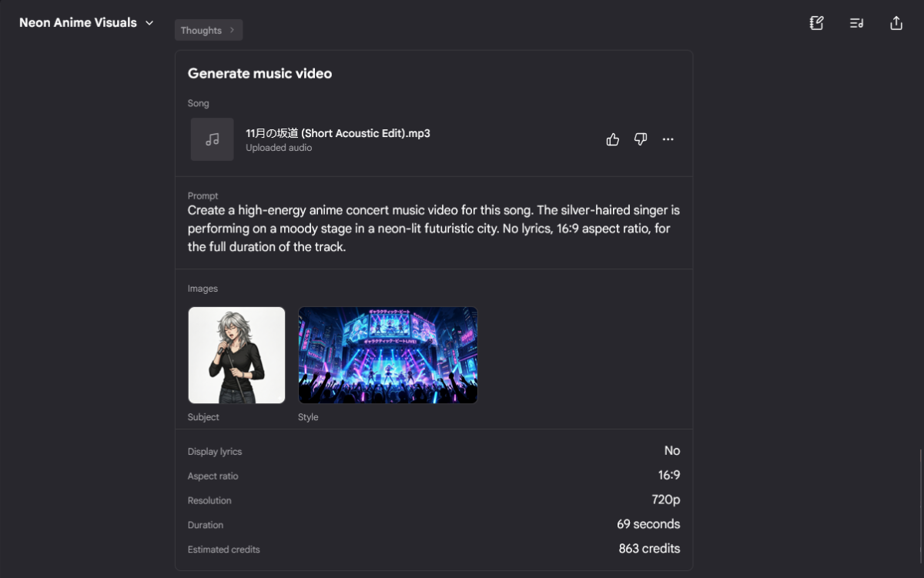Viewport: 924px width, 578px height.
Task: Click the 720p resolution value
Action: click(666, 500)
